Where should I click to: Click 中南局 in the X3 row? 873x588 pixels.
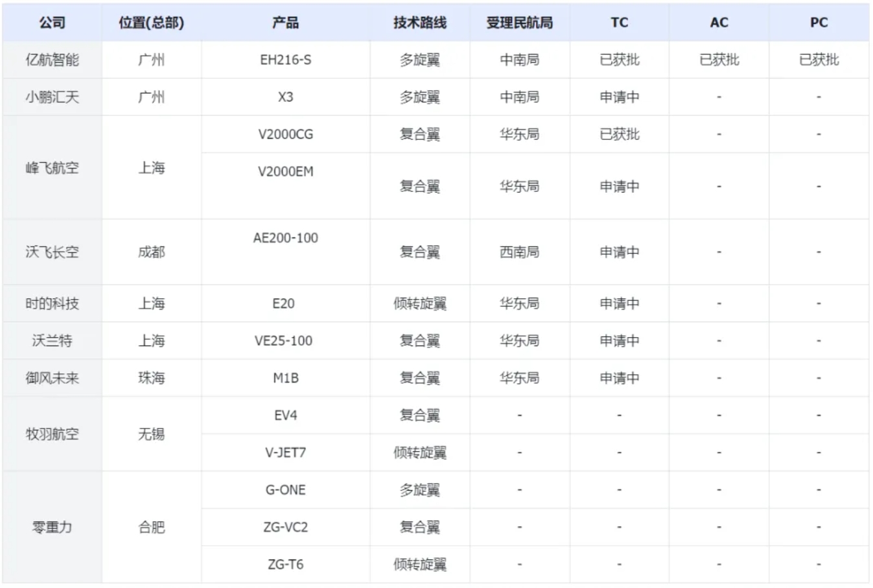520,97
